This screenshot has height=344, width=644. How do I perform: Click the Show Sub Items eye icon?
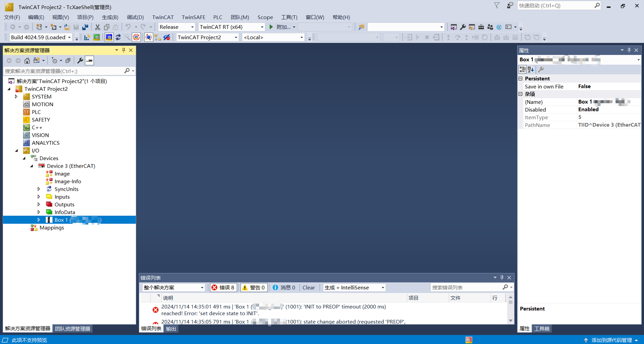click(x=167, y=37)
